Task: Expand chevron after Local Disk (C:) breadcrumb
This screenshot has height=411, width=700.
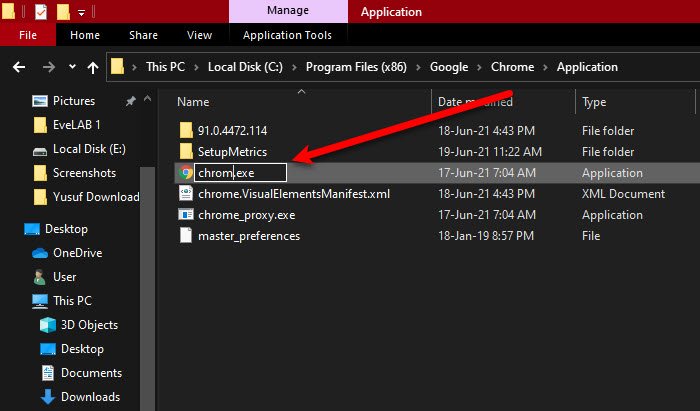Action: click(294, 68)
